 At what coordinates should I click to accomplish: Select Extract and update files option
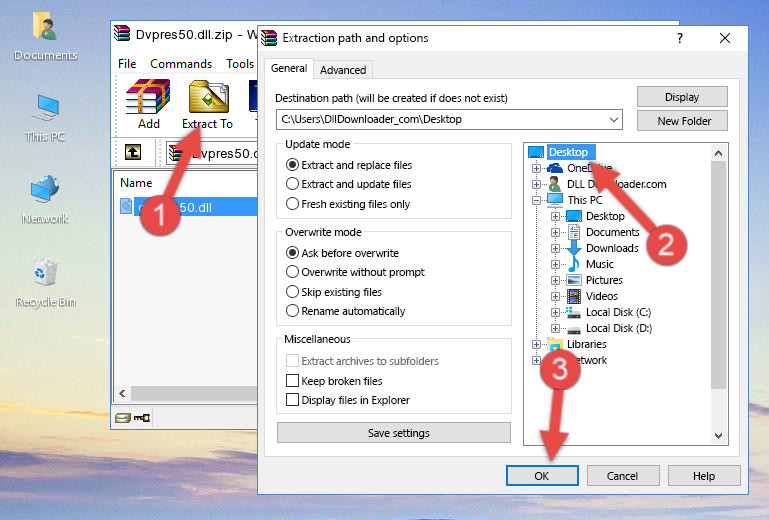point(292,184)
